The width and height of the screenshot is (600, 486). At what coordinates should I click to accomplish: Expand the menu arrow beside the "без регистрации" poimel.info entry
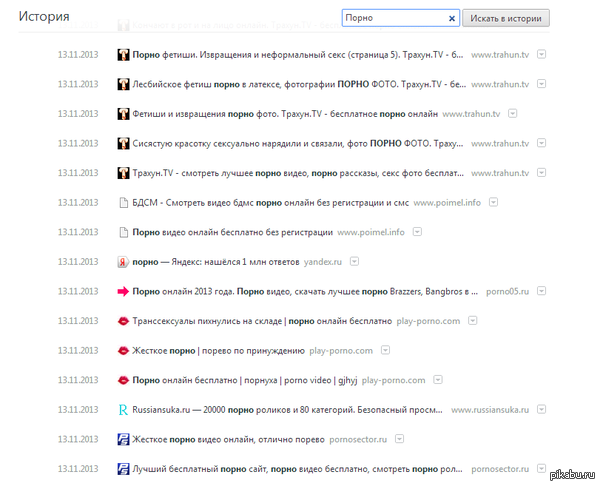point(417,232)
